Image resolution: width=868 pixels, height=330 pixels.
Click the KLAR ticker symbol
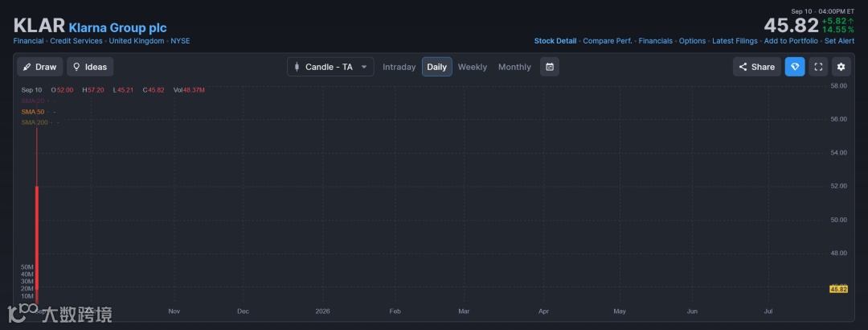click(39, 26)
